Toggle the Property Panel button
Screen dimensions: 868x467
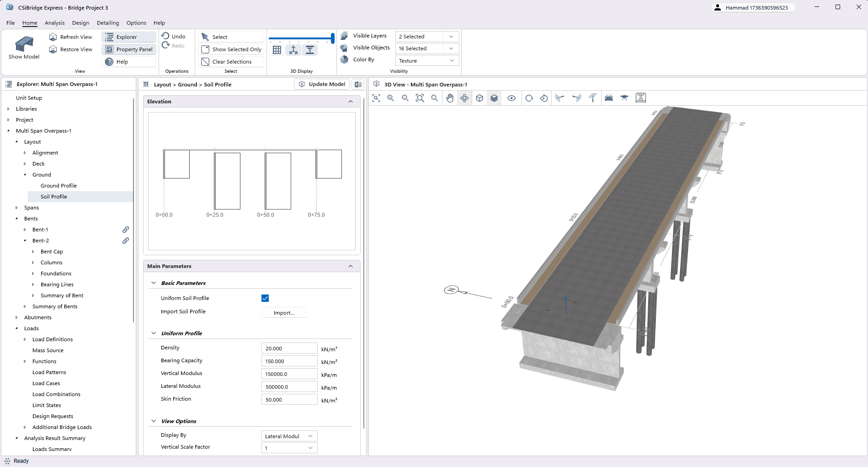point(129,49)
